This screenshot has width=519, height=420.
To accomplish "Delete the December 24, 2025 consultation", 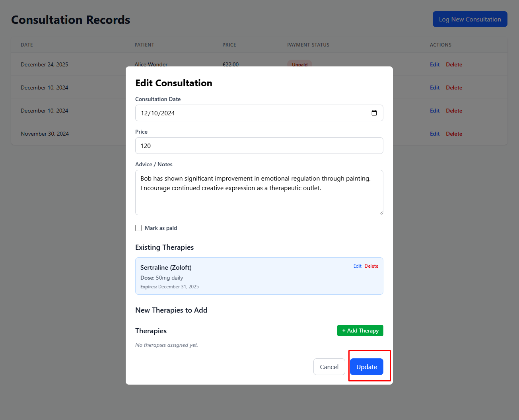I will 454,64.
